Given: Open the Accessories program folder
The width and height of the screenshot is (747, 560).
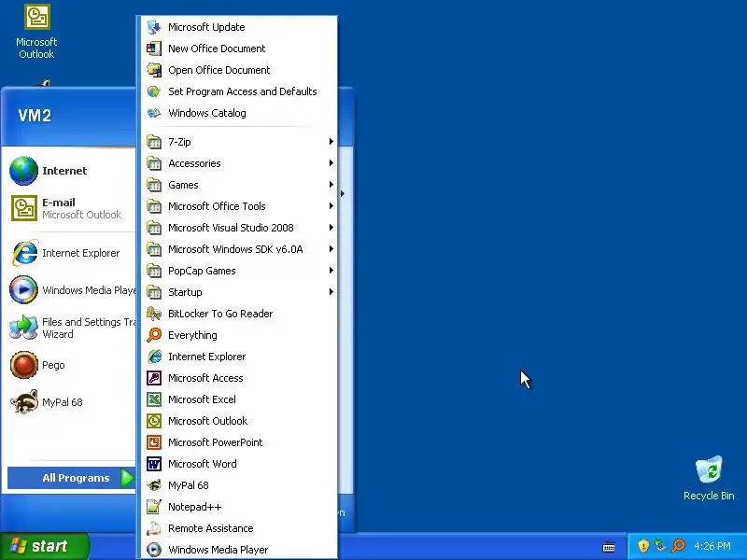Looking at the screenshot, I should point(240,163).
